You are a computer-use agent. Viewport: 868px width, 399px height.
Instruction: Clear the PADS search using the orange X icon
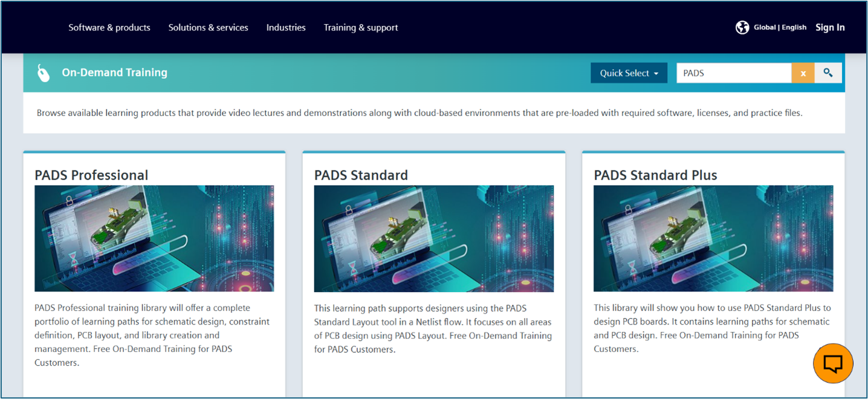[803, 73]
